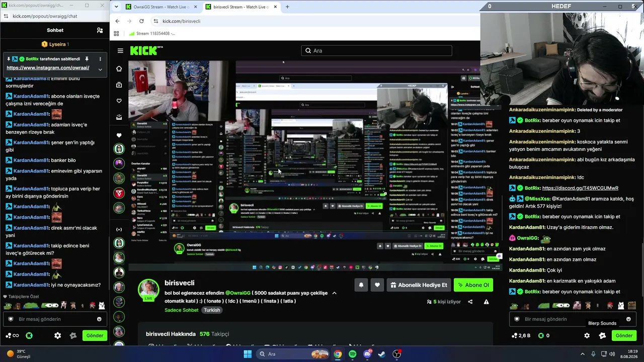Open pinned message more options menu
Image resolution: width=644 pixels, height=362 pixels.
click(100, 59)
